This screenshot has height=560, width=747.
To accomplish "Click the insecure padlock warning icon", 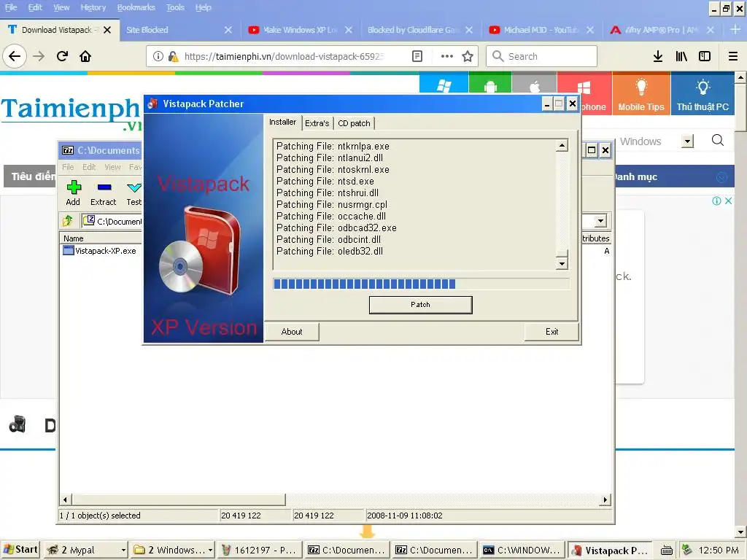I will point(173,57).
